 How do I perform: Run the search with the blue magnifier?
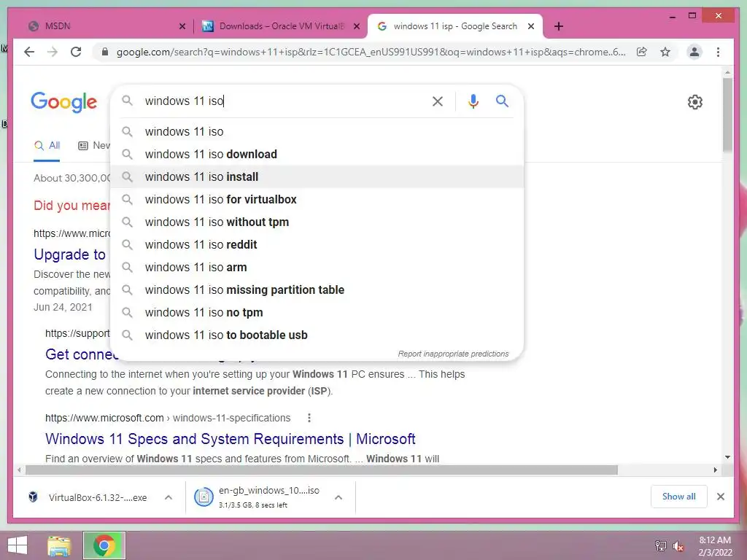pos(502,101)
